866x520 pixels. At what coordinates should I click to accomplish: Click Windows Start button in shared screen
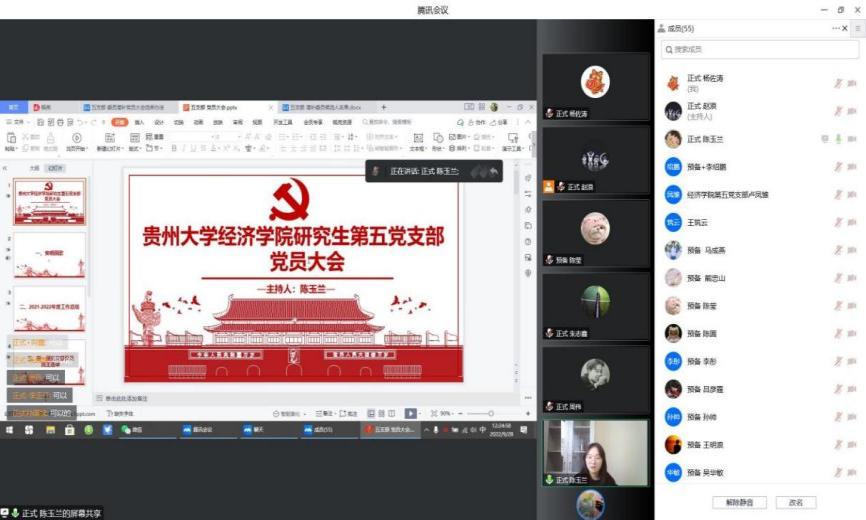pos(9,429)
